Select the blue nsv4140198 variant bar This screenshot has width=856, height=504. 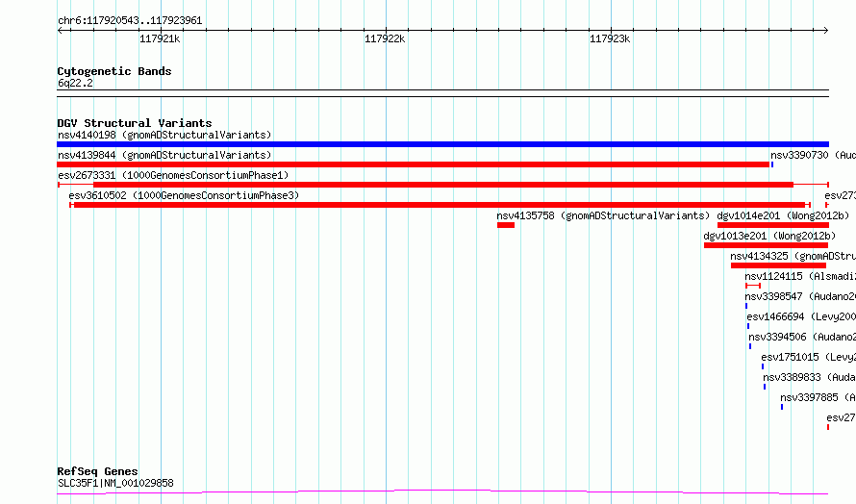point(442,144)
